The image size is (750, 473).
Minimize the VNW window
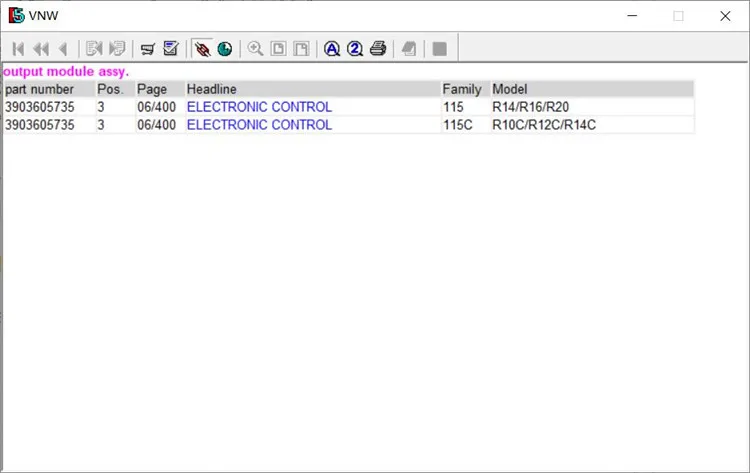[x=632, y=16]
